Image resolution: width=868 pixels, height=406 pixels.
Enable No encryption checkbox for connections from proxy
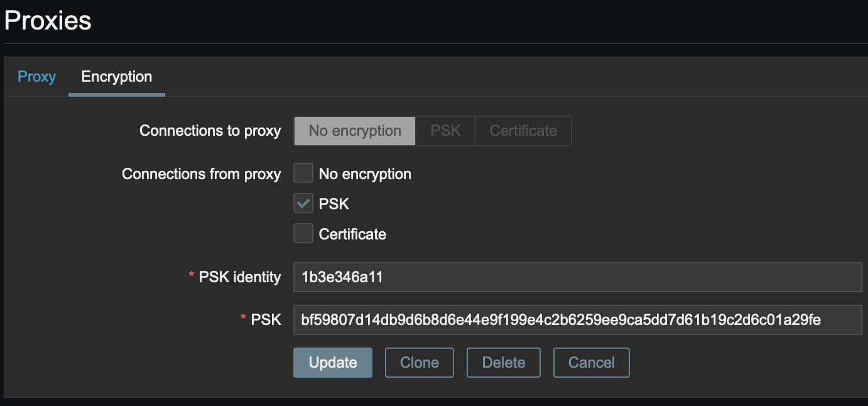(303, 173)
